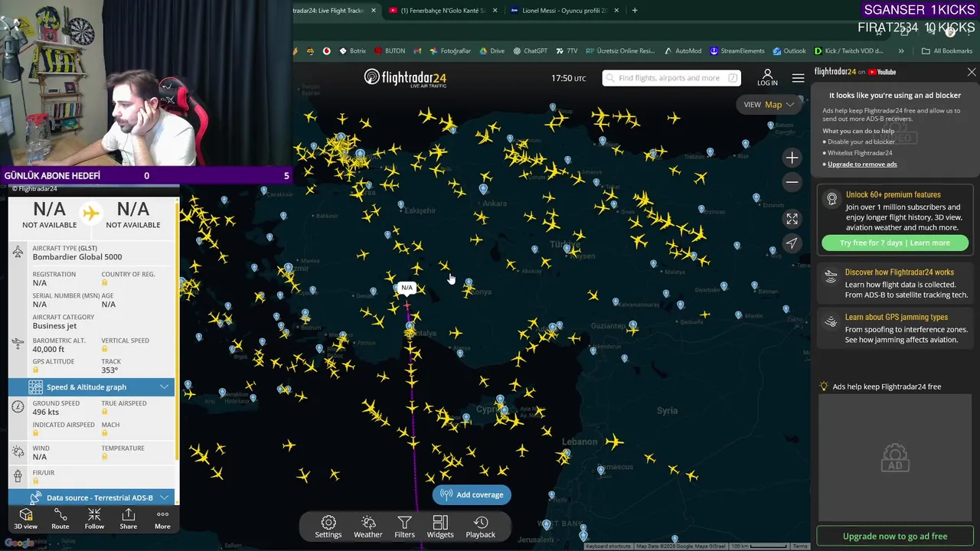Open Discover how Flightradar24 works card
The width and height of the screenshot is (980, 551).
[895, 283]
